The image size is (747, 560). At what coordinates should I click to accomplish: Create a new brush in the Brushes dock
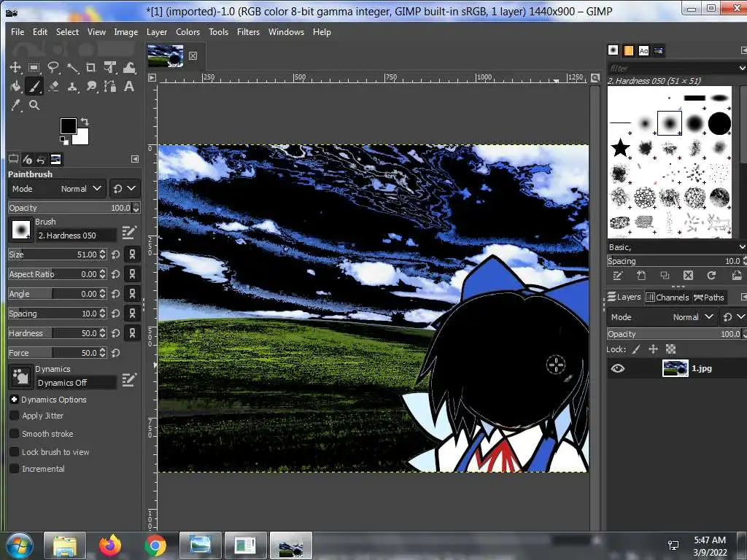click(641, 275)
